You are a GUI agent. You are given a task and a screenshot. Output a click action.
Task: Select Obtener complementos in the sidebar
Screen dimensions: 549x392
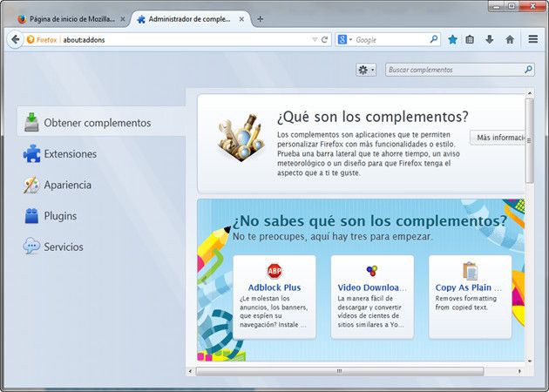point(101,123)
